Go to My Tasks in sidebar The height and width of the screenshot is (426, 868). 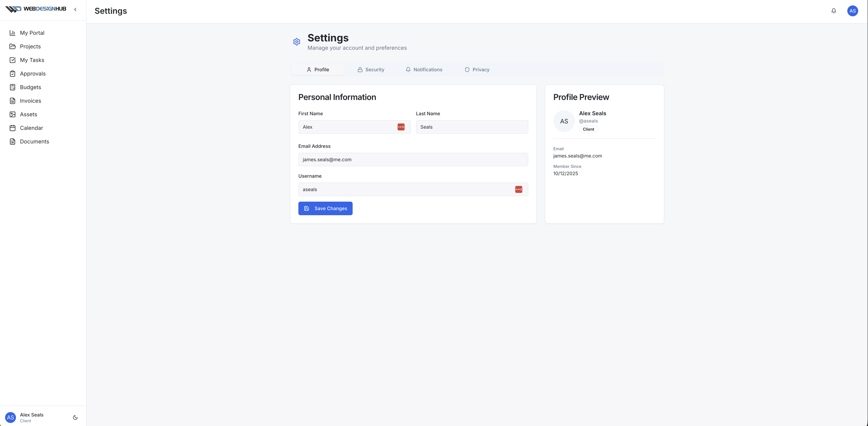click(x=32, y=60)
